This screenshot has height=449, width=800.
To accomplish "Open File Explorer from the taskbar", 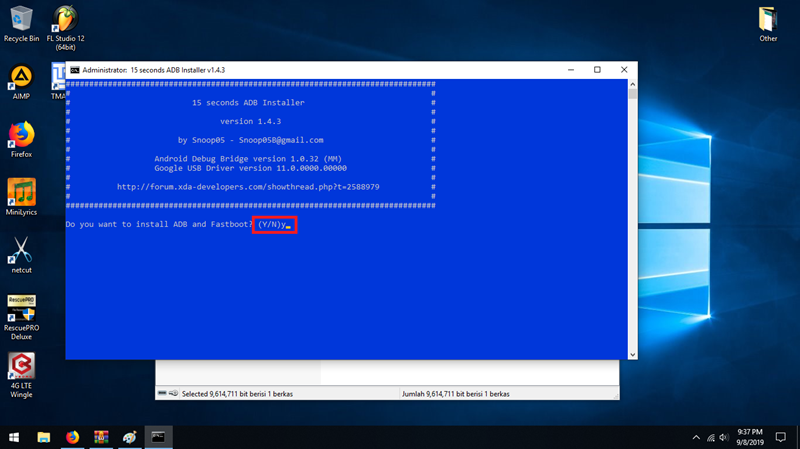I will coord(44,437).
